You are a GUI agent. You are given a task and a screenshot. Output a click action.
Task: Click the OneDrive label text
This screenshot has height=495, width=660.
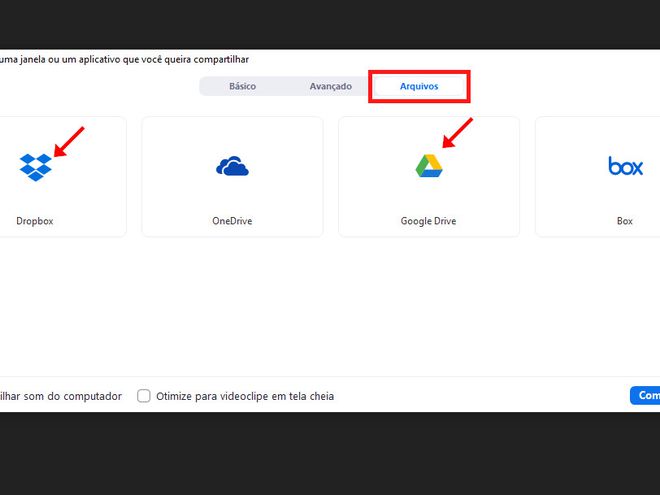click(232, 221)
